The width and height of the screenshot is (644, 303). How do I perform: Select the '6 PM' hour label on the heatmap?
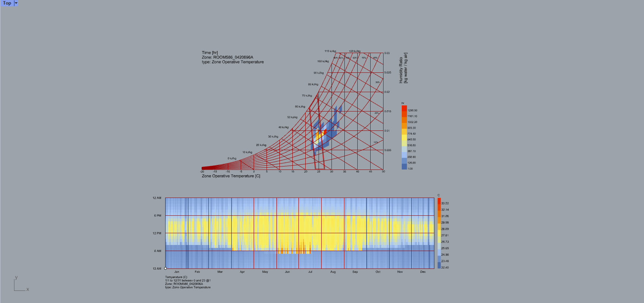pos(158,215)
